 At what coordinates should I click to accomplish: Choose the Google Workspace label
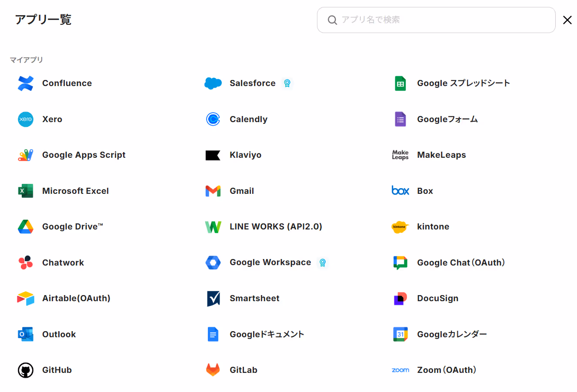[x=270, y=262]
